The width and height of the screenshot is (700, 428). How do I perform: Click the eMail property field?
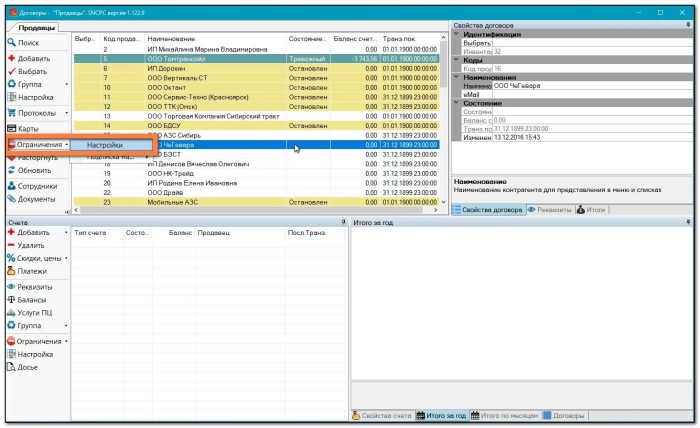coord(592,94)
